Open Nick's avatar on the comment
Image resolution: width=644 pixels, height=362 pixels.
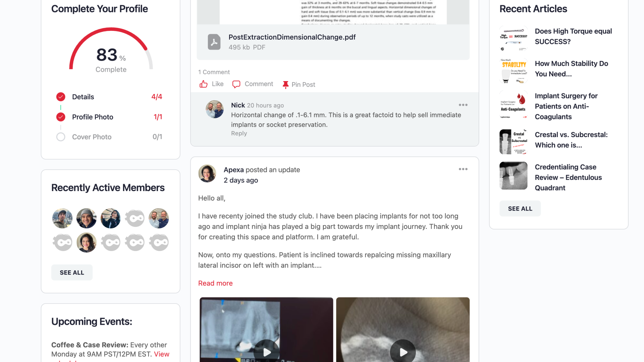click(215, 109)
